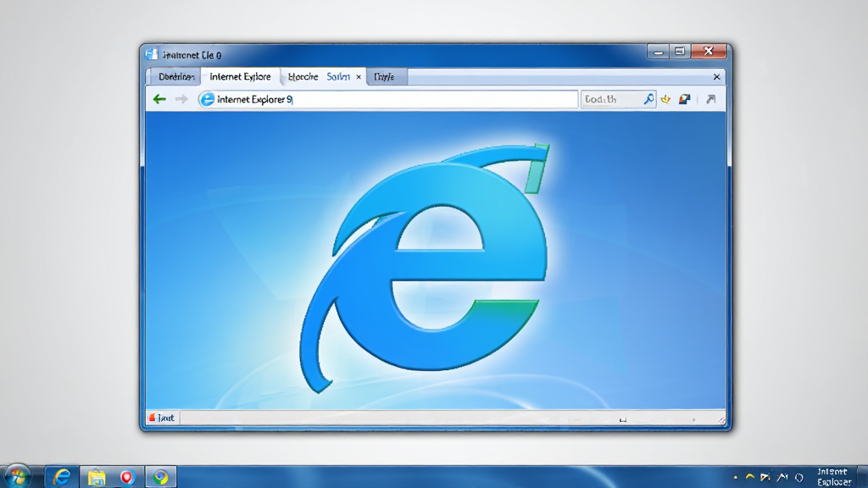
Task: Close the third tab using its x
Action: pos(359,77)
